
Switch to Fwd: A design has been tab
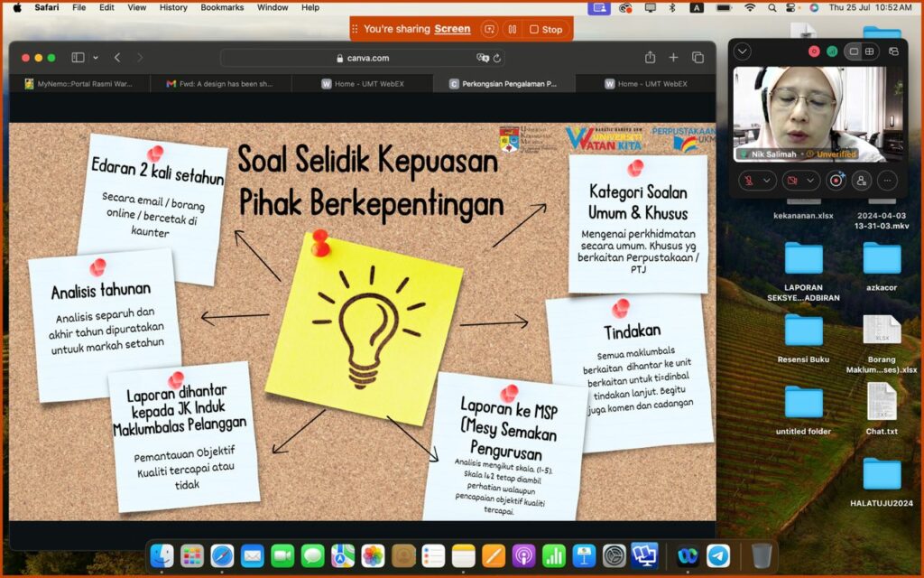click(221, 84)
